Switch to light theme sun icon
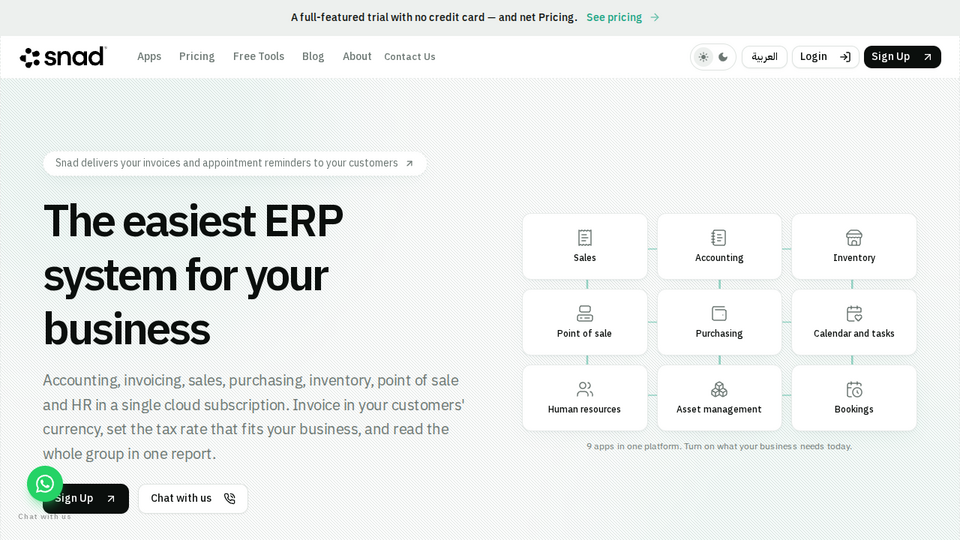The image size is (960, 540). pos(703,57)
